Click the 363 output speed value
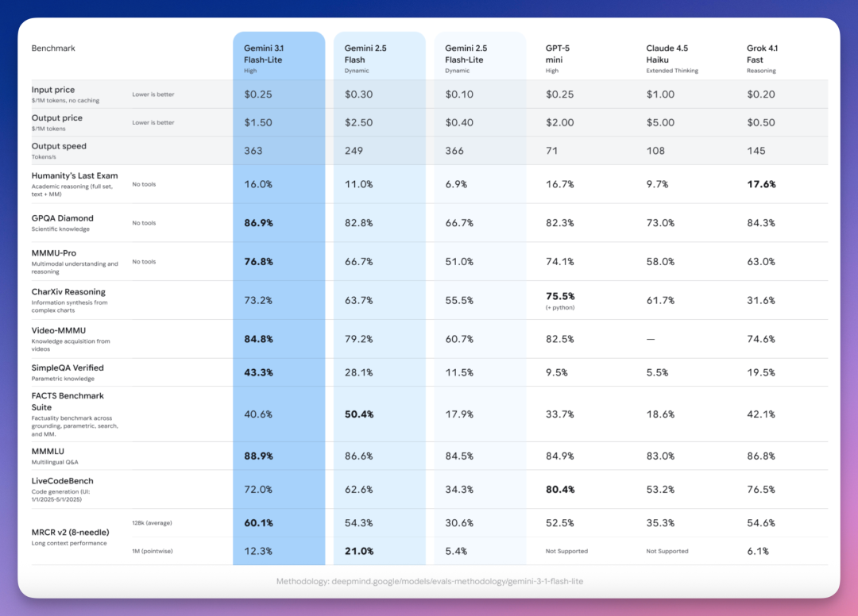858x616 pixels. [253, 151]
